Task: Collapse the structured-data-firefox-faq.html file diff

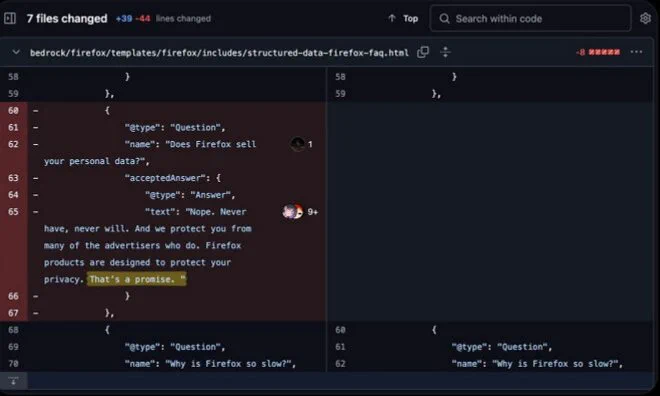Action: [16, 52]
